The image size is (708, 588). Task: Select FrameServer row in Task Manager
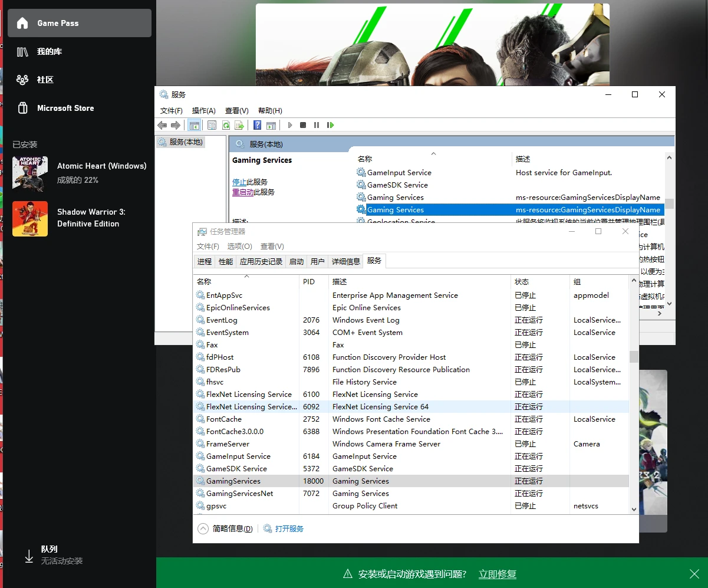[x=411, y=444]
